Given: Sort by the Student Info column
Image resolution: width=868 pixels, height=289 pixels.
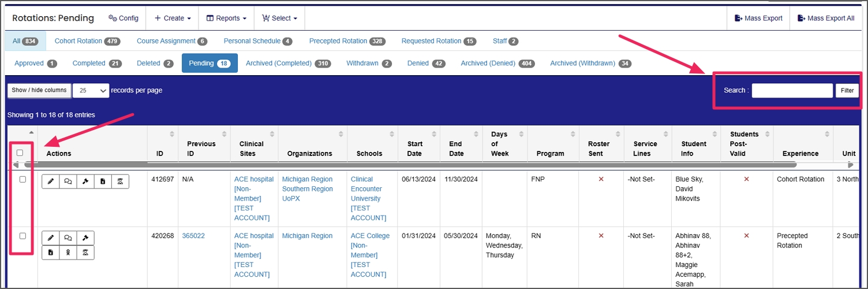Looking at the screenshot, I should pyautogui.click(x=714, y=134).
